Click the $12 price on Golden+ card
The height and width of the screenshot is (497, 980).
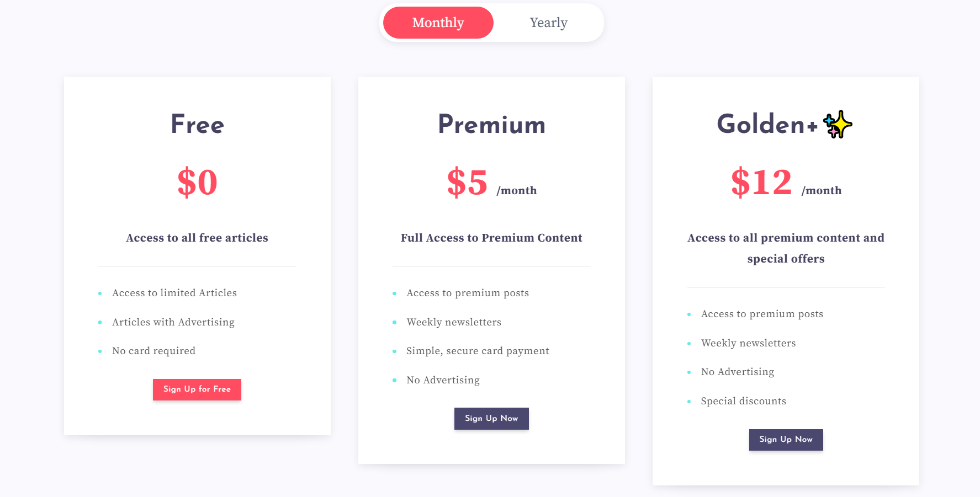761,182
